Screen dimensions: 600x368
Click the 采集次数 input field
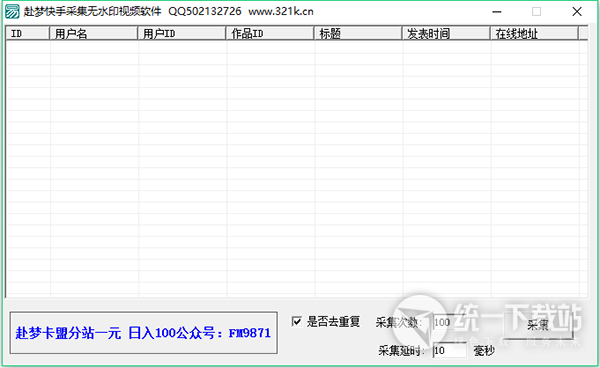[449, 322]
